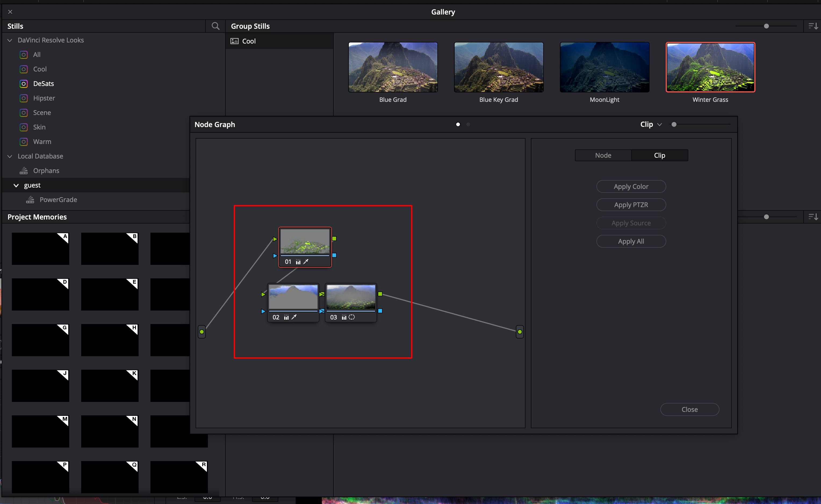Select the DeSats looks album icon
This screenshot has width=821, height=504.
[x=24, y=84]
